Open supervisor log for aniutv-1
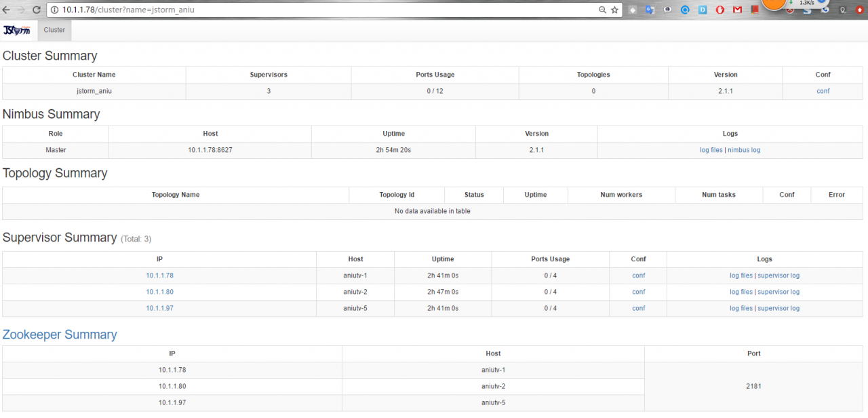The height and width of the screenshot is (418, 868). (778, 275)
